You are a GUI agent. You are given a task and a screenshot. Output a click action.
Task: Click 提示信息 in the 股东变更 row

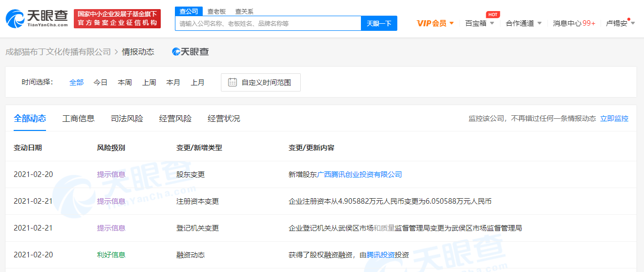(111, 174)
